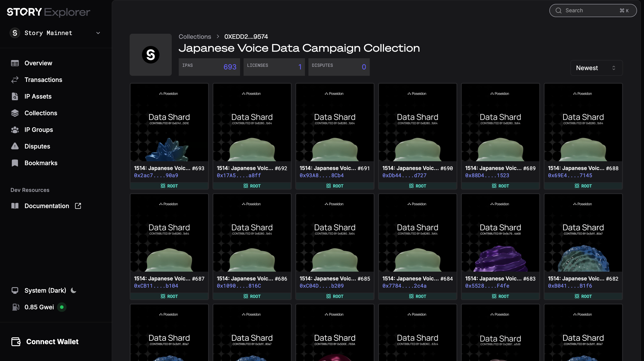Open the Data Shard #693 thumbnail
644x361 pixels.
pyautogui.click(x=169, y=122)
